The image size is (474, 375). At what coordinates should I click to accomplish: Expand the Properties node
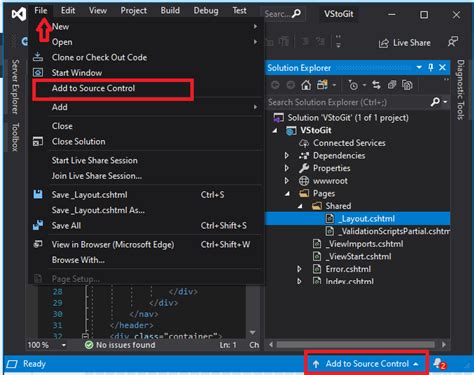(287, 168)
